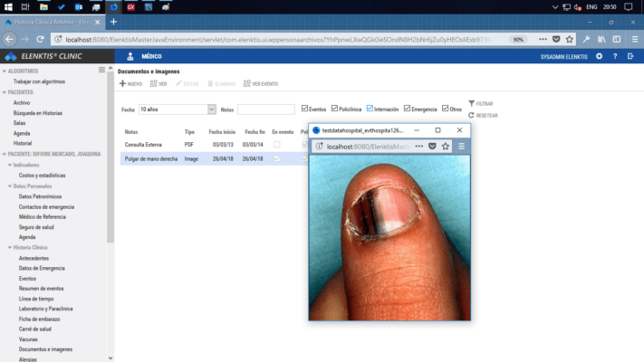Toggle the Emergencia checkbox
Screen dimensions: 644x362
407,109
